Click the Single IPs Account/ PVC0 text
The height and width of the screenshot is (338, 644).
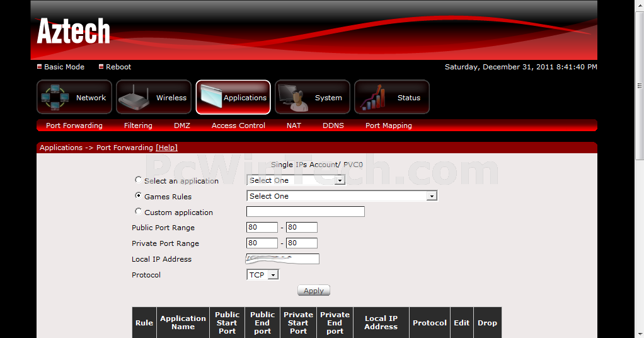[317, 165]
